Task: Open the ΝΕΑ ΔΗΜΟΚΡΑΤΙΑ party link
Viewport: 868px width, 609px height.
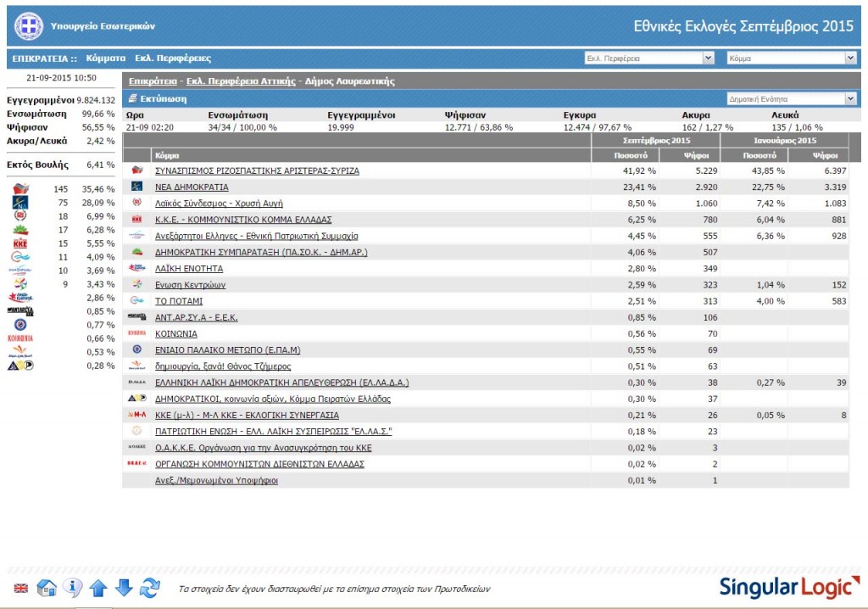Action: [x=192, y=187]
